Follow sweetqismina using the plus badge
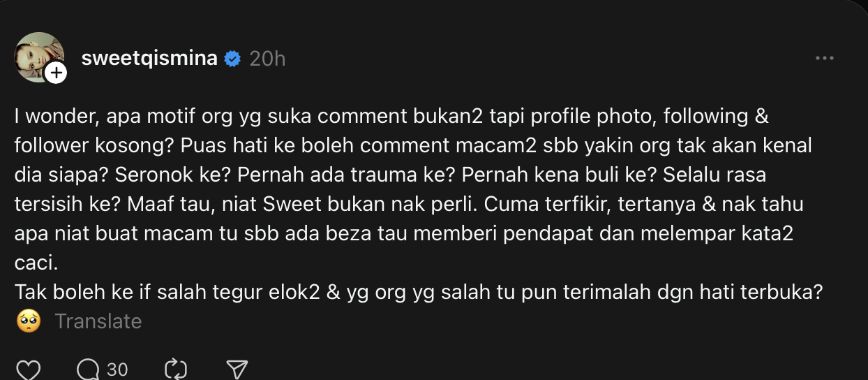 pos(56,73)
